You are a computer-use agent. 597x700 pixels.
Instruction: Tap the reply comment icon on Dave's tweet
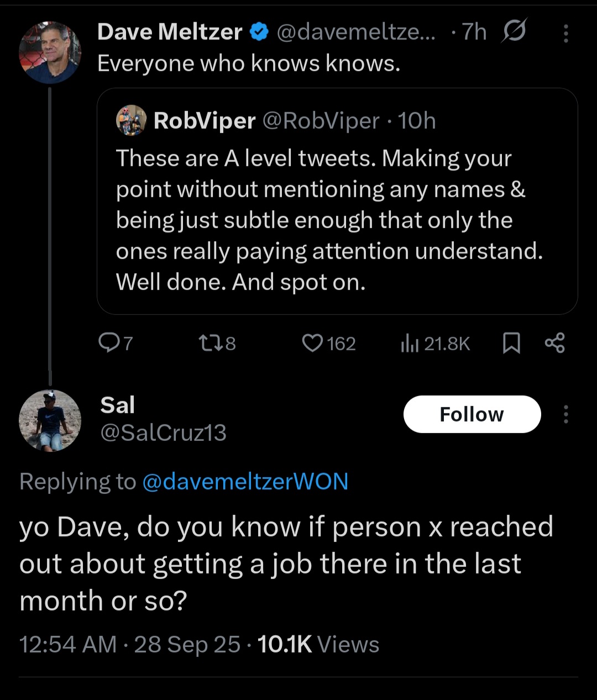[x=109, y=343]
